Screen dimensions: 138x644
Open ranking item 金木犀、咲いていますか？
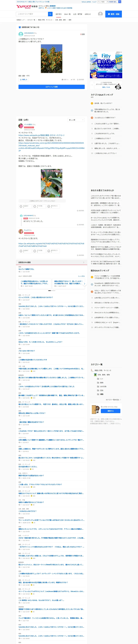103,103
